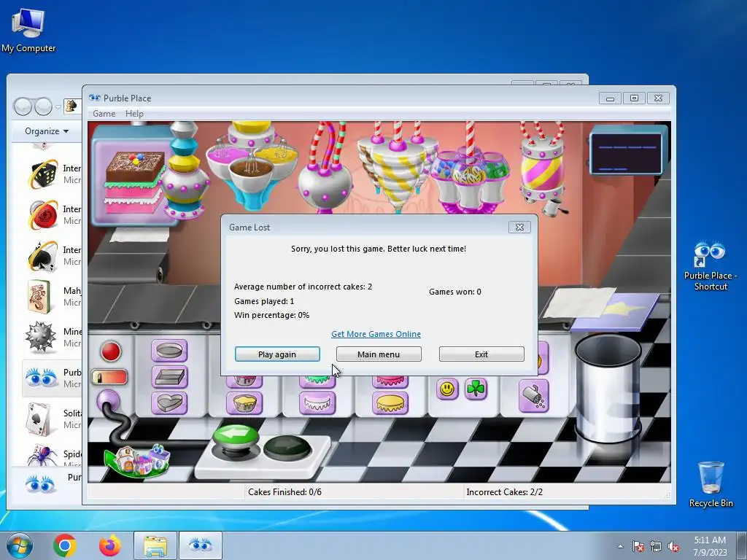Push the dark disabled conveyor button
This screenshot has height=560, width=747.
(x=287, y=448)
